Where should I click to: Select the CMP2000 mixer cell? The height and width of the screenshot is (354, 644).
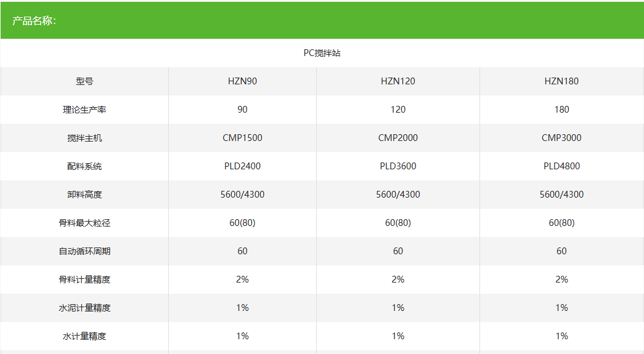point(397,138)
